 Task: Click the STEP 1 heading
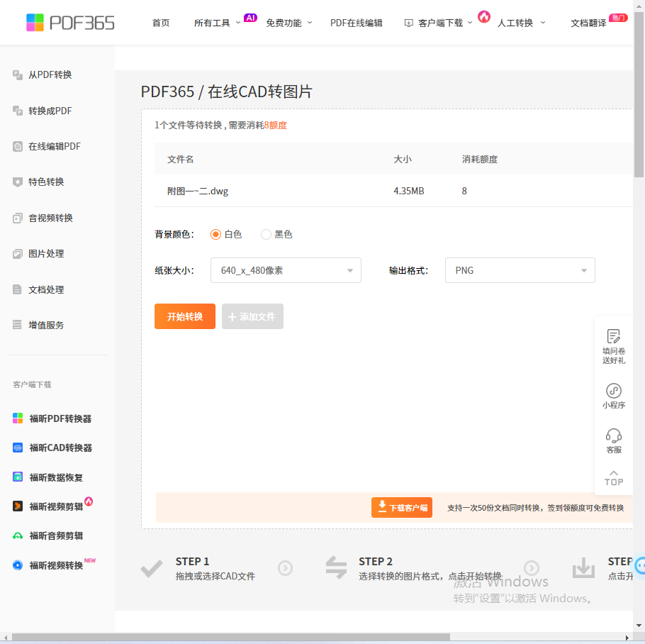click(x=193, y=562)
